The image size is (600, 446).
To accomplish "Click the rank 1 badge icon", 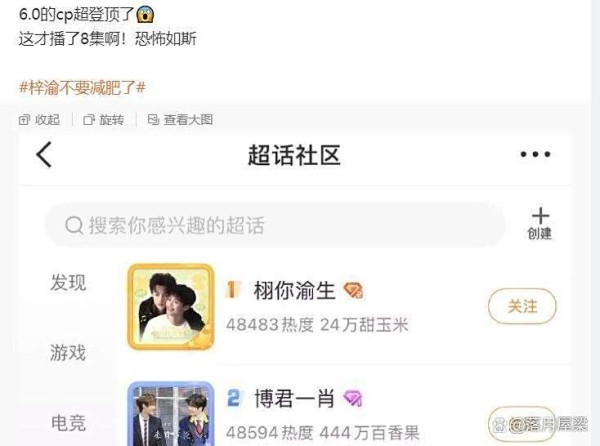I will click(233, 290).
